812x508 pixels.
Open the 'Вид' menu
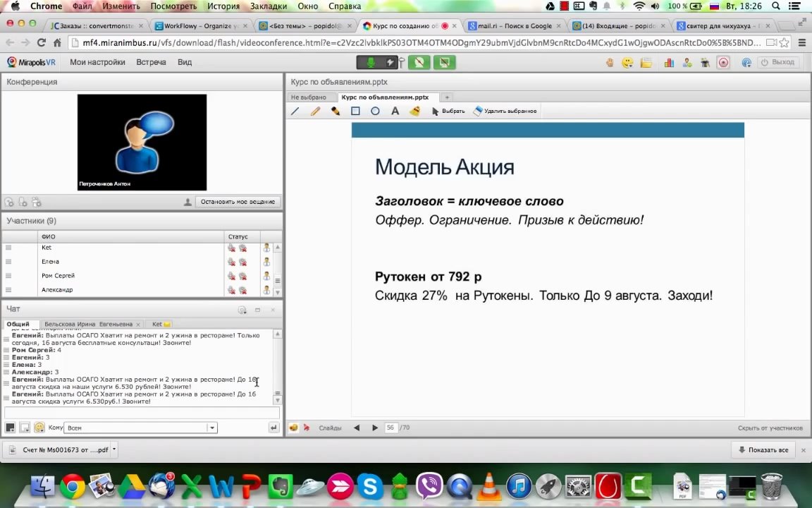point(185,62)
